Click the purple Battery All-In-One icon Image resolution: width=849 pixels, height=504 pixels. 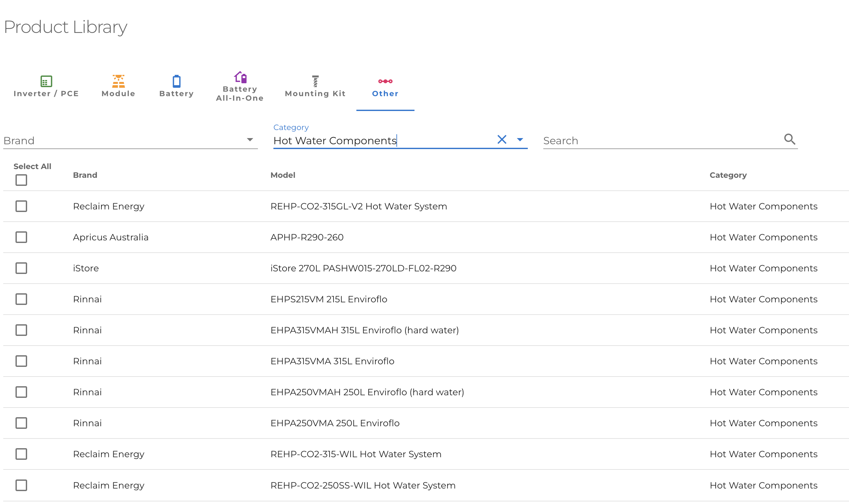click(x=240, y=77)
